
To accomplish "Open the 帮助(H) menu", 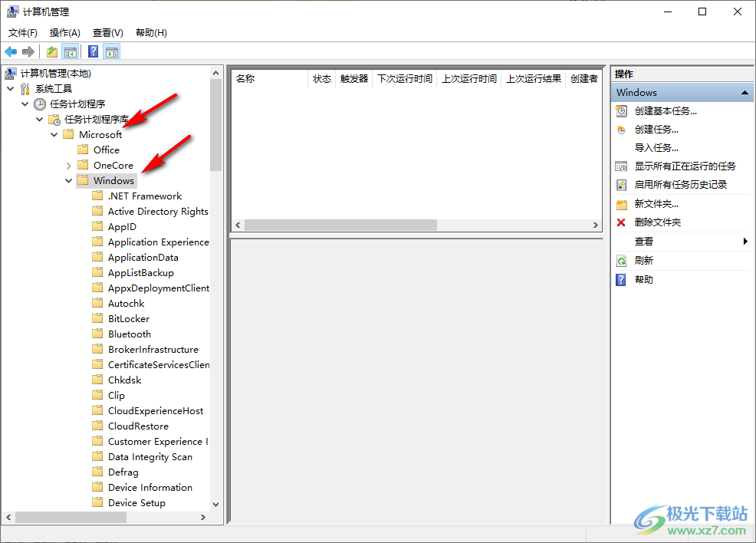I will pyautogui.click(x=151, y=33).
